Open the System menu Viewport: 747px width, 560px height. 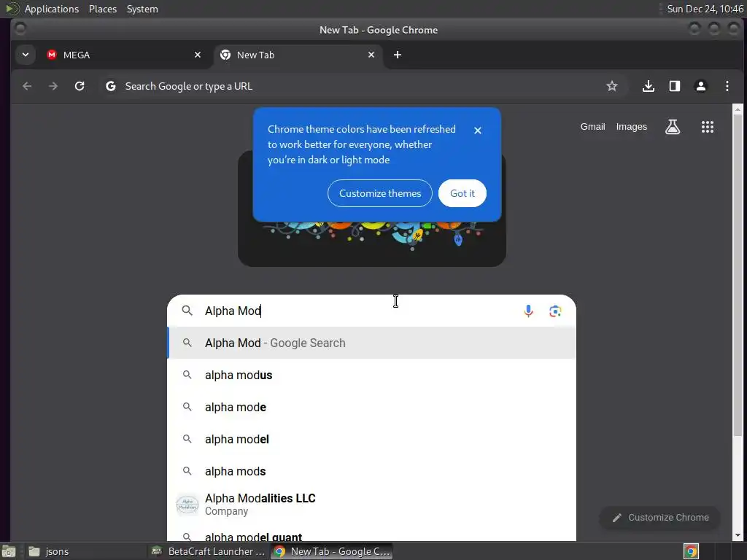(x=142, y=9)
